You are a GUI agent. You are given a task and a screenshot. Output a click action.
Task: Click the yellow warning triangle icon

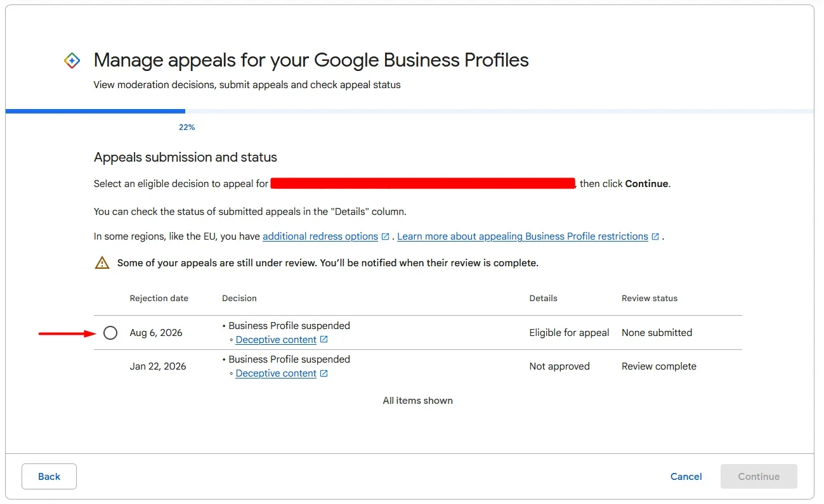(102, 262)
